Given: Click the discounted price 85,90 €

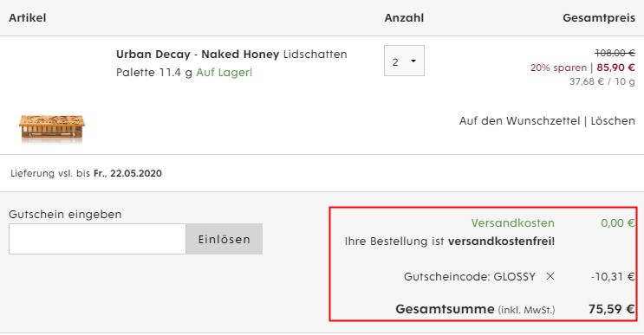Looking at the screenshot, I should point(615,68).
